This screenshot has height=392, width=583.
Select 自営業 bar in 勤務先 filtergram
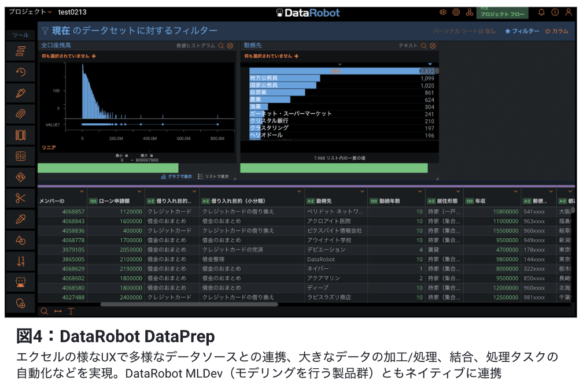coord(277,92)
